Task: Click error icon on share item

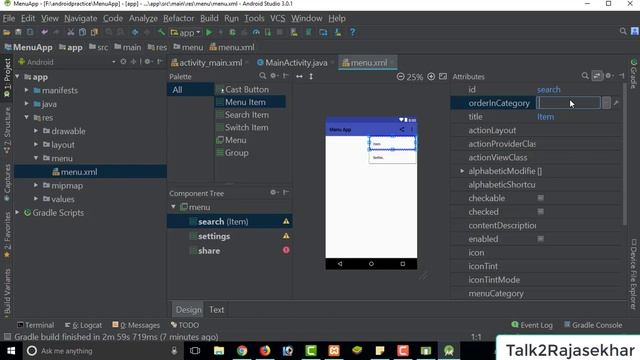Action: 286,250
